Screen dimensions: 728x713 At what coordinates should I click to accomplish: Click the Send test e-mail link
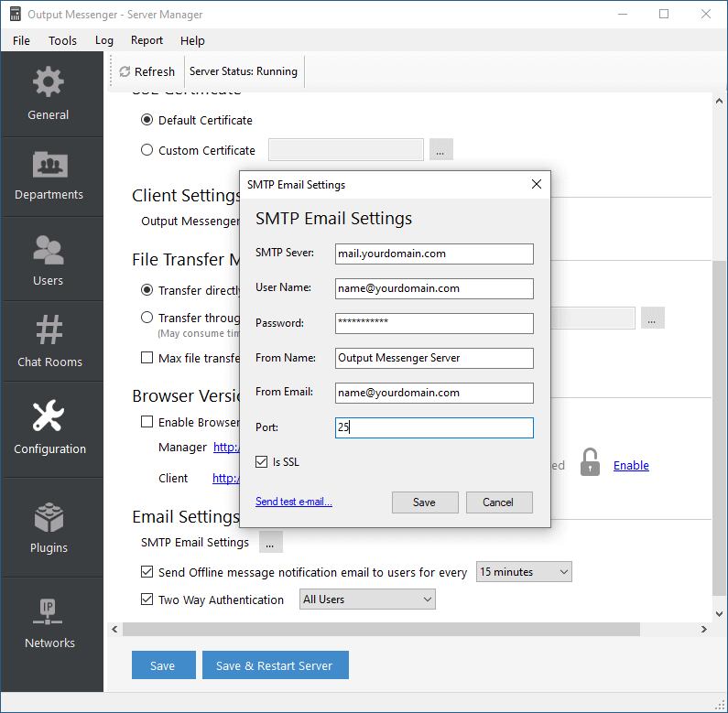coord(293,502)
